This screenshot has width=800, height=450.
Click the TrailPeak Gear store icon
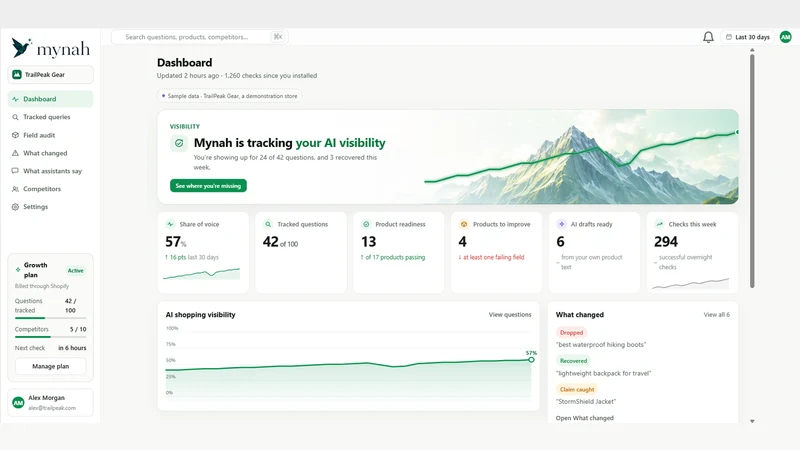click(x=17, y=74)
